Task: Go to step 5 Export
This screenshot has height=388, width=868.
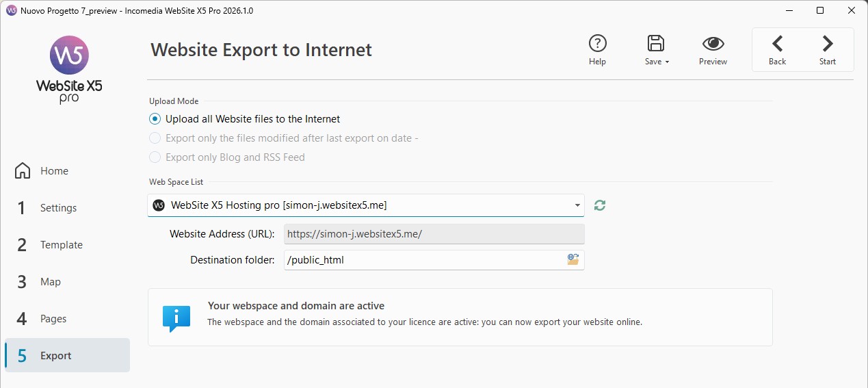Action: (x=67, y=355)
